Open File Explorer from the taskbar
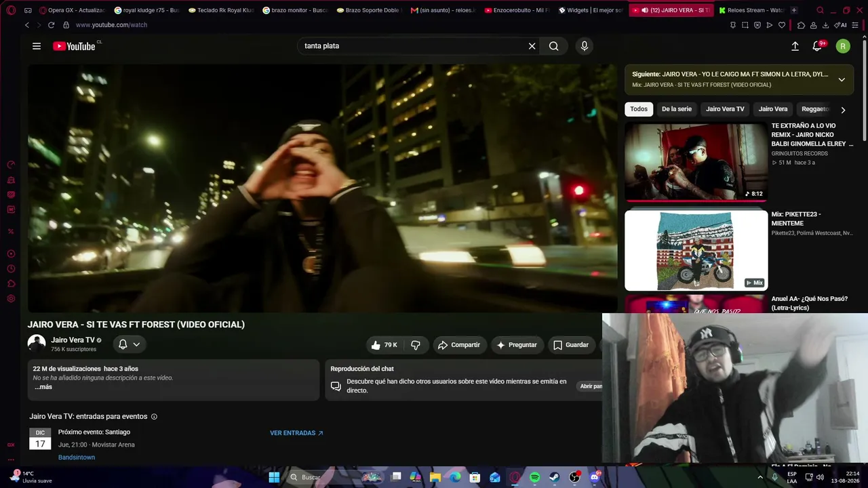 [435, 477]
